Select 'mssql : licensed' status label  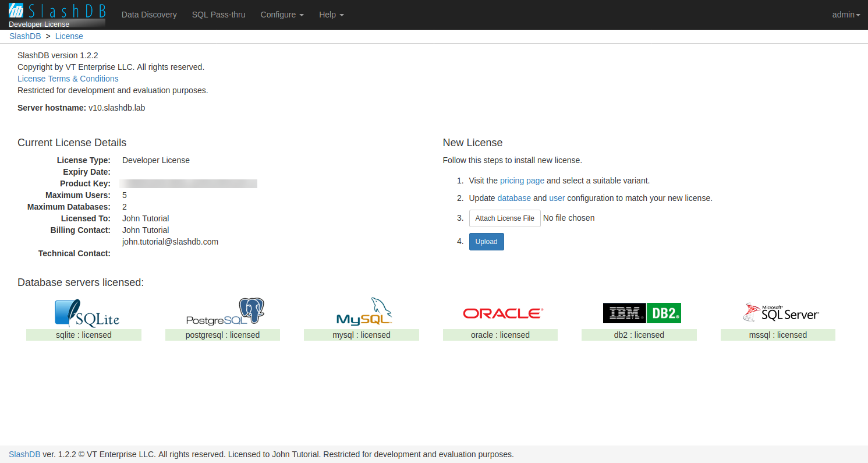click(778, 335)
